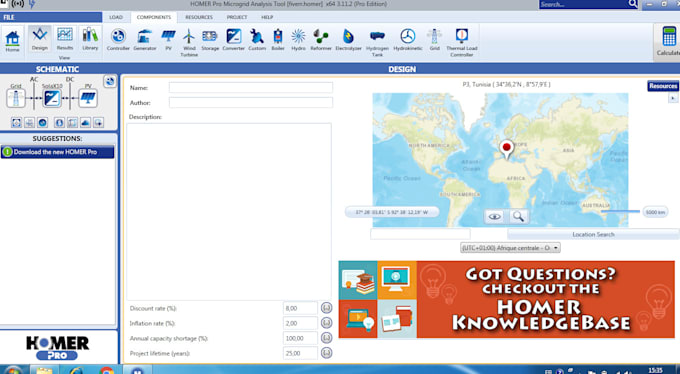Switch to the LOAD tab

(x=116, y=17)
